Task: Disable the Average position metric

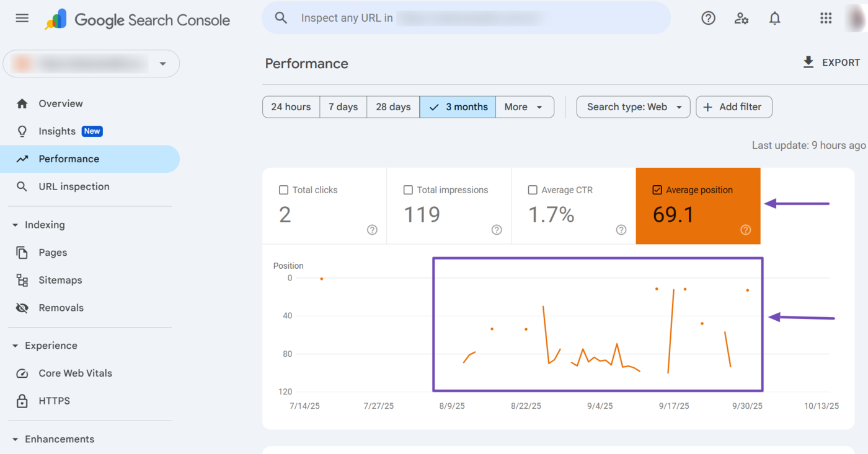Action: pos(657,190)
